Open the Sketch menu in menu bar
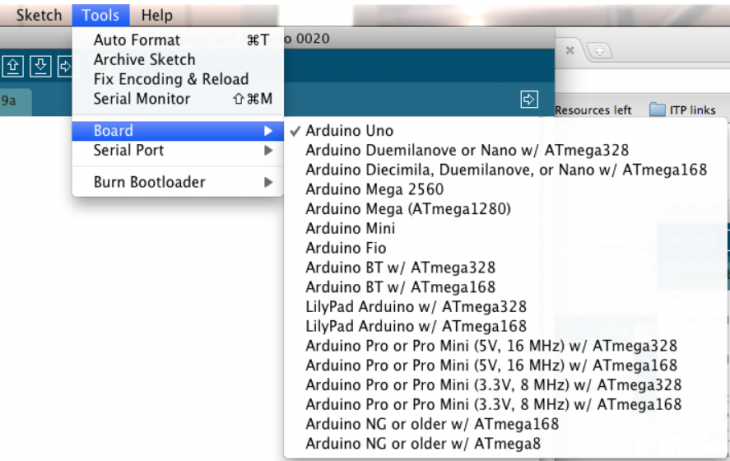Screen dimensions: 730x461 click(x=38, y=15)
